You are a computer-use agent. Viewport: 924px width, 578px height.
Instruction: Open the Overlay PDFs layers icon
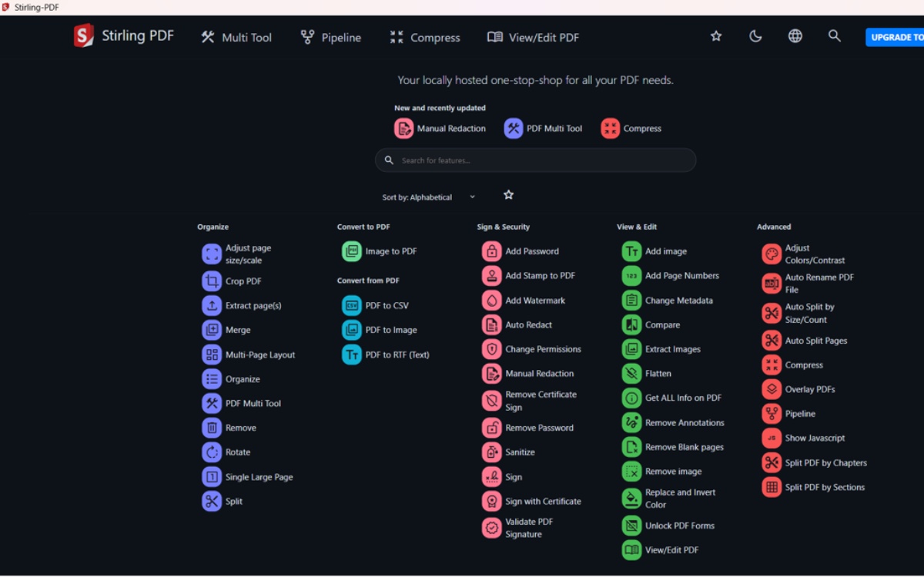coord(772,389)
